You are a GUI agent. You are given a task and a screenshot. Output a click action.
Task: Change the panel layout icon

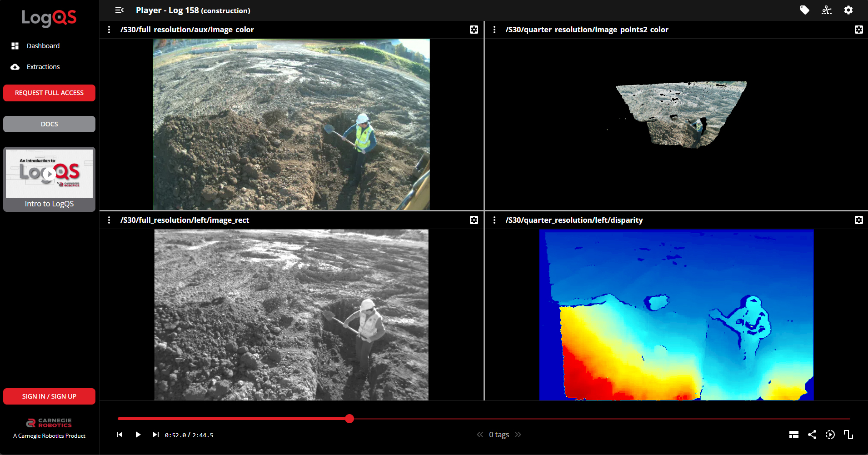[793, 435]
